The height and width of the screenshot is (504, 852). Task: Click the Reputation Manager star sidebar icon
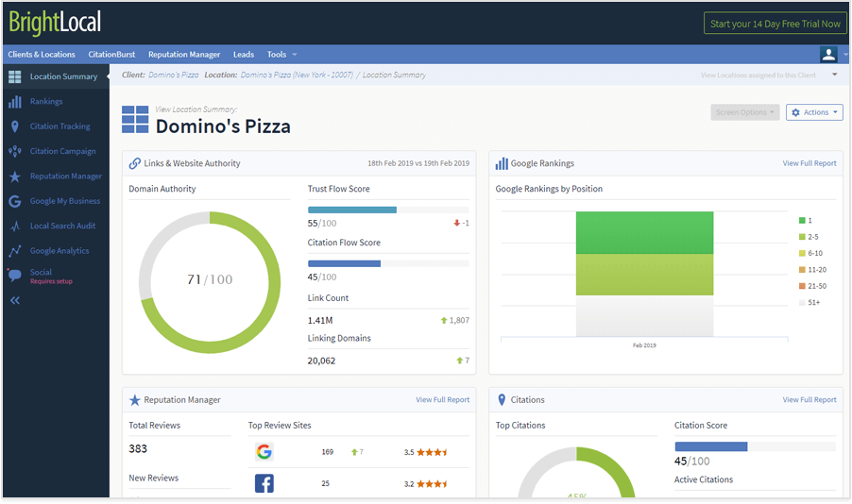coord(14,176)
